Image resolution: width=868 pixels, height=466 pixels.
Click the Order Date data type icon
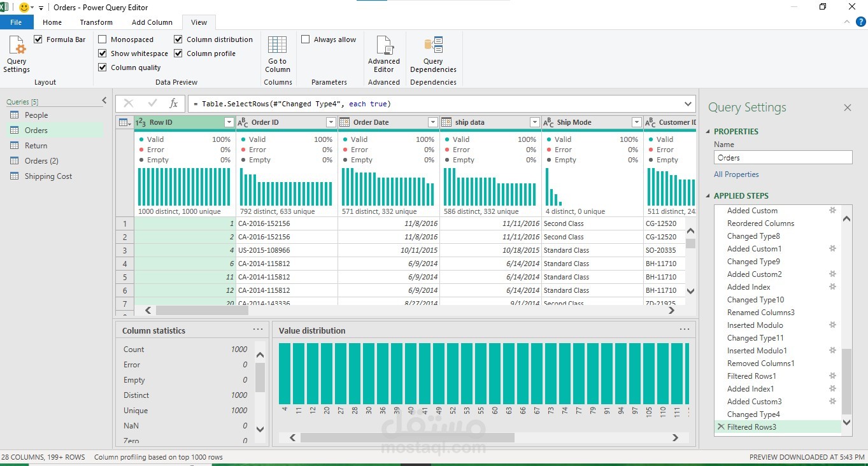point(345,122)
